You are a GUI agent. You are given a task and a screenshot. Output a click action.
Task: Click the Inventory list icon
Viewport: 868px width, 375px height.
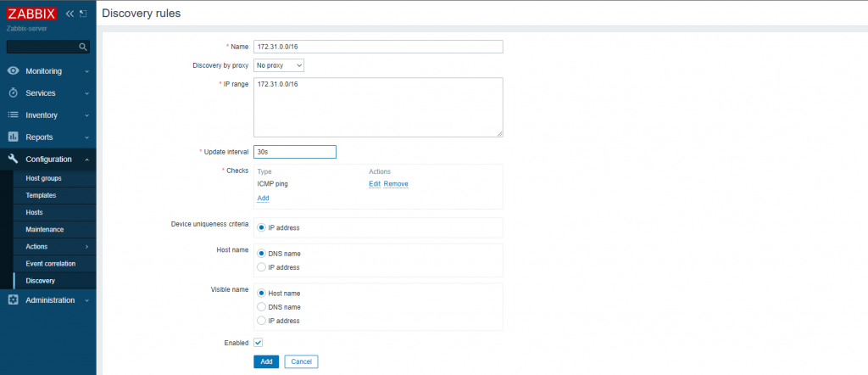pos(14,115)
